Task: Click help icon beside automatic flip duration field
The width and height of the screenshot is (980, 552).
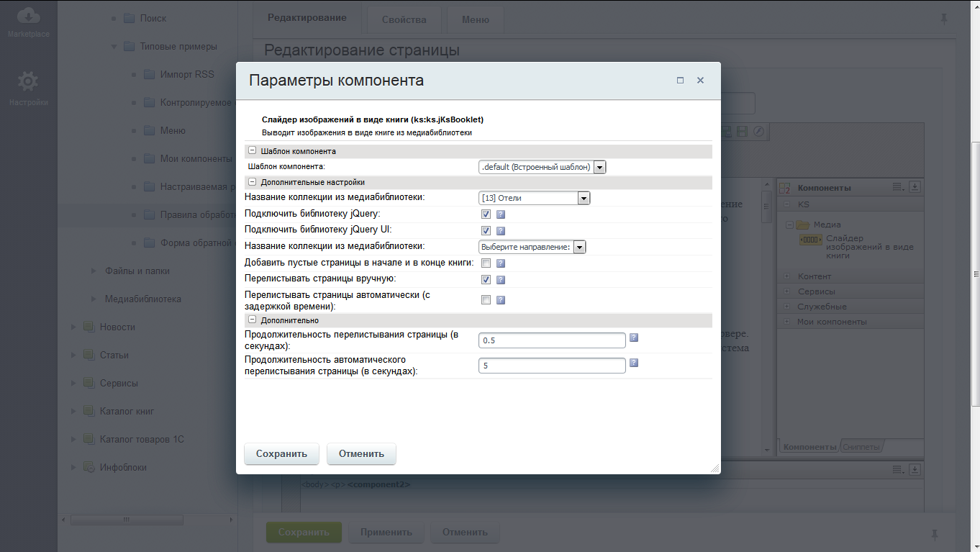Action: coord(634,363)
